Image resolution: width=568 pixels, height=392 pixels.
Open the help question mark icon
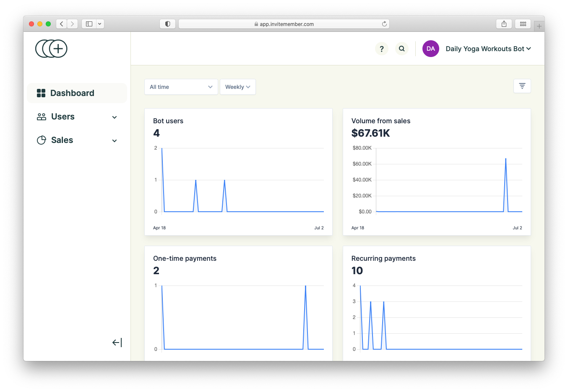coord(381,49)
